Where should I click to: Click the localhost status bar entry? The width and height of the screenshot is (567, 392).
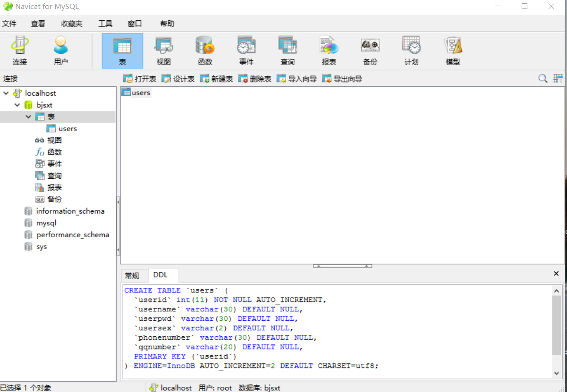click(170, 388)
